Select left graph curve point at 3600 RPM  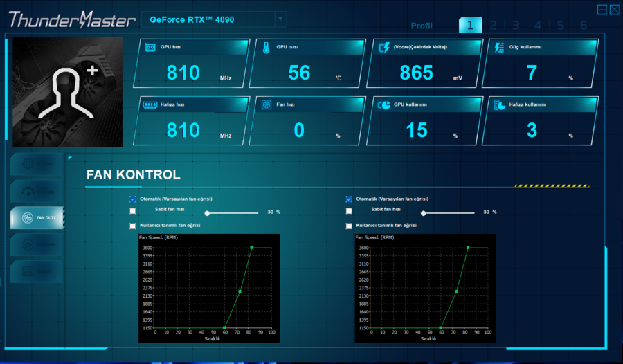coord(251,248)
